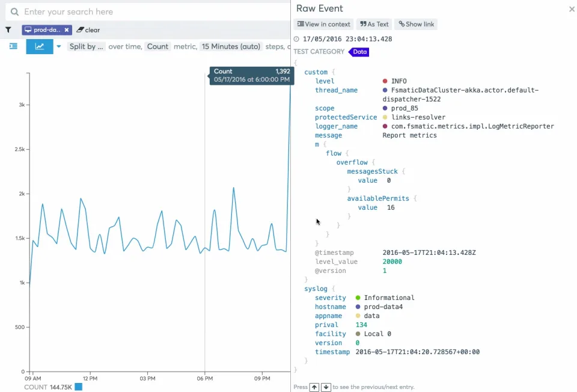Click the hostname field key
577x392 pixels.
[x=331, y=307]
